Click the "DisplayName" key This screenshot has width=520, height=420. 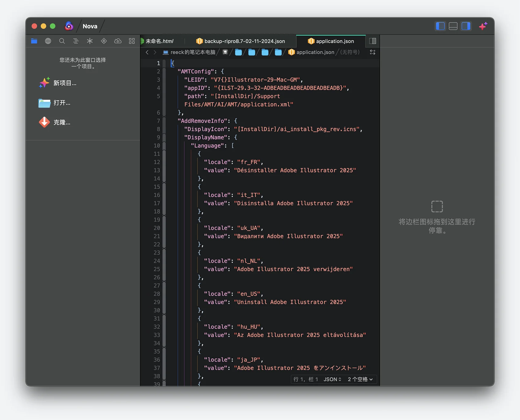click(x=206, y=137)
